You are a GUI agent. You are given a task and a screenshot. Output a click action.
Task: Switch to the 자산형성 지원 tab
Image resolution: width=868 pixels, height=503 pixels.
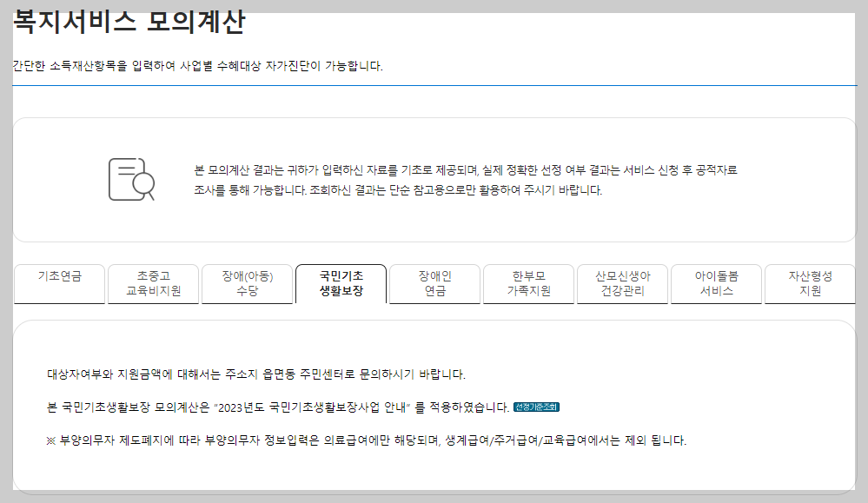tap(809, 282)
